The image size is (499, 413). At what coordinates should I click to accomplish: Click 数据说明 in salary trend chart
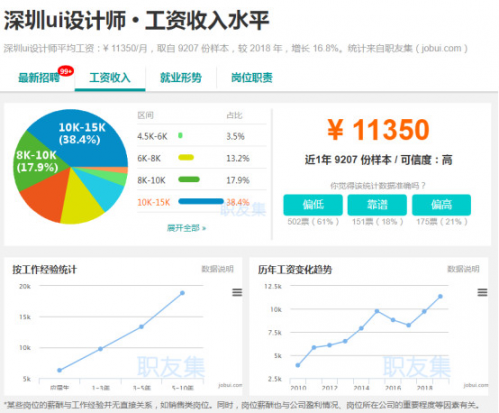point(463,269)
